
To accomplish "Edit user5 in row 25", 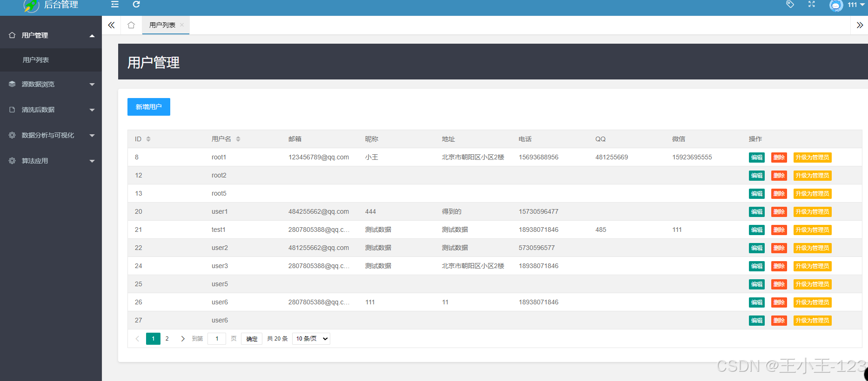I will point(757,284).
